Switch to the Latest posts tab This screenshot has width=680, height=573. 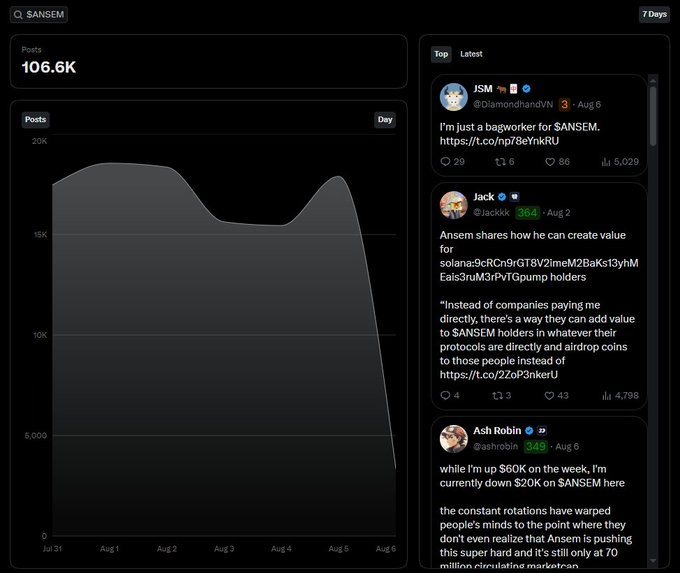click(471, 54)
